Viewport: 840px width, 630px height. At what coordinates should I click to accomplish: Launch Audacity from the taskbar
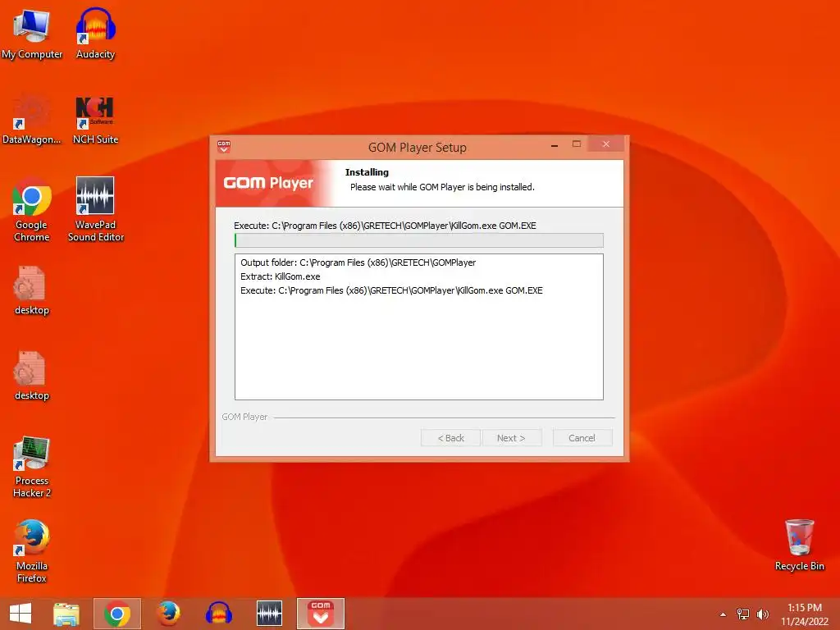tap(218, 614)
